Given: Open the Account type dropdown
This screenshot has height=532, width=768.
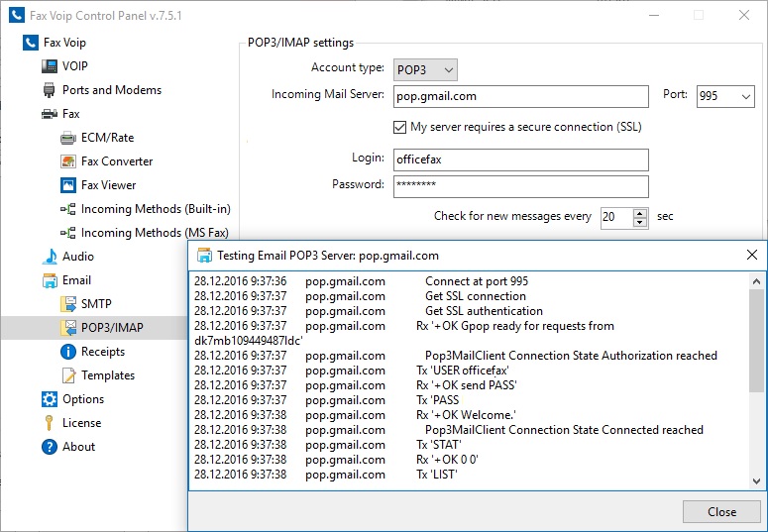Looking at the screenshot, I should 425,69.
